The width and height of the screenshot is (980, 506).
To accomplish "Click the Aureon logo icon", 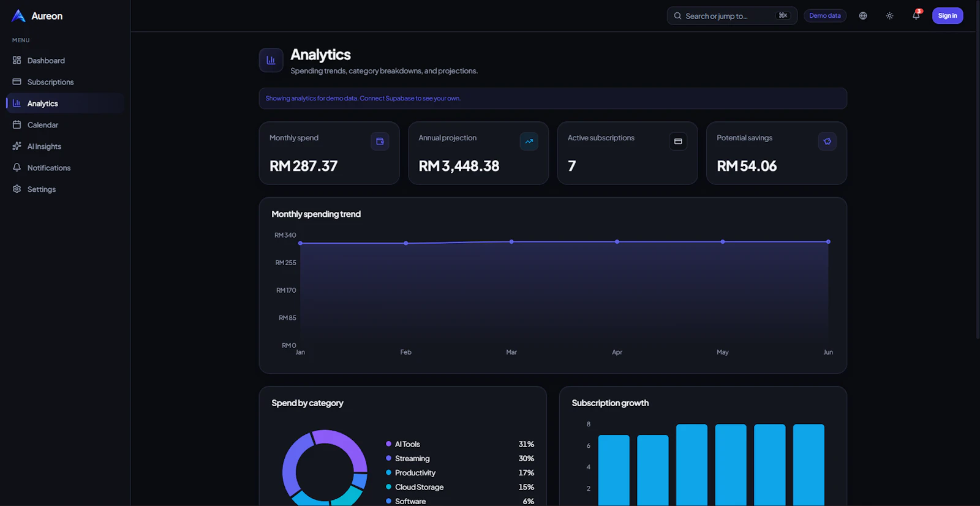I will pyautogui.click(x=18, y=16).
